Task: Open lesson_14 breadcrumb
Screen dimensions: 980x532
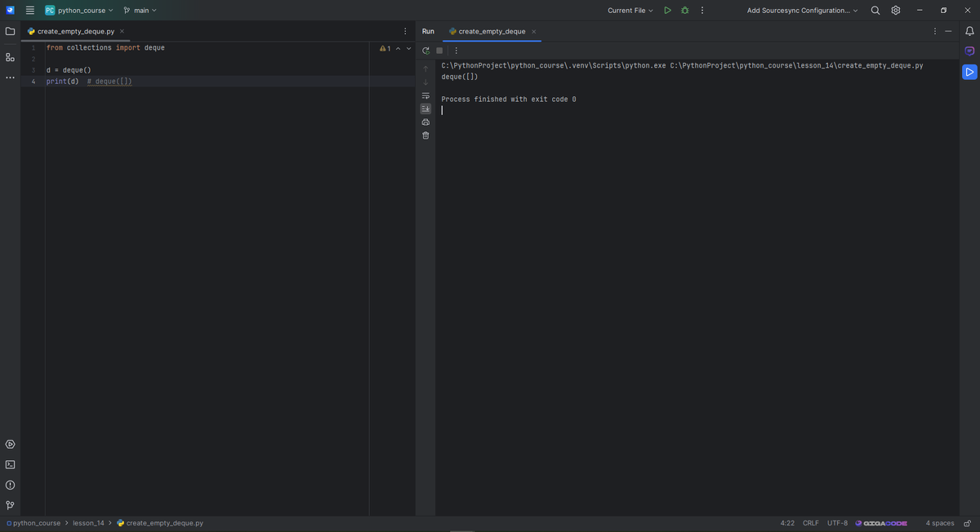Action: (88, 523)
